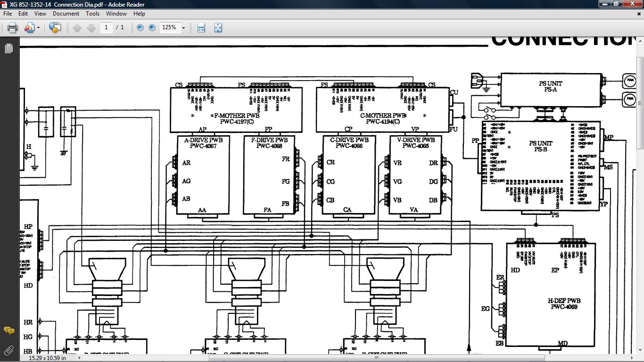Image resolution: width=644 pixels, height=362 pixels.
Task: Open the 125% zoom level dropdown
Action: click(x=183, y=28)
